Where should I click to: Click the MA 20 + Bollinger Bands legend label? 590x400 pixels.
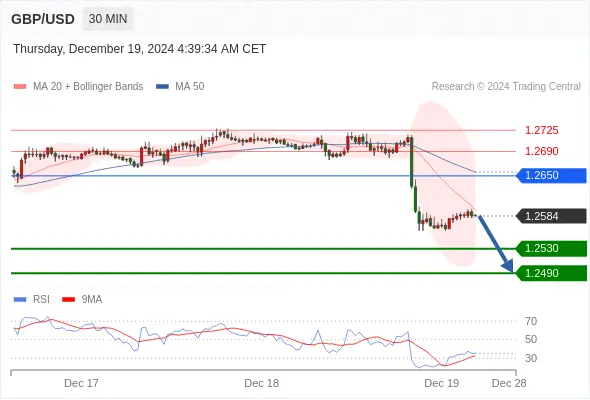88,87
